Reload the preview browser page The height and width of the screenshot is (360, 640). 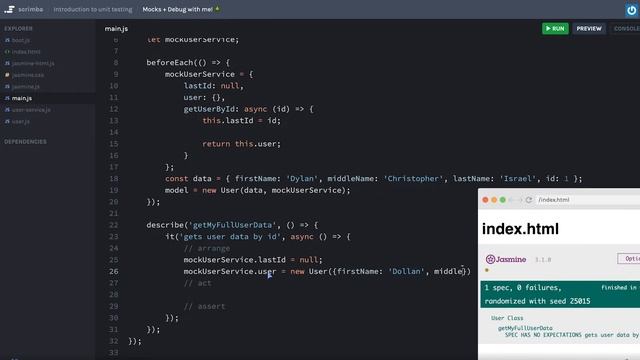(529, 200)
